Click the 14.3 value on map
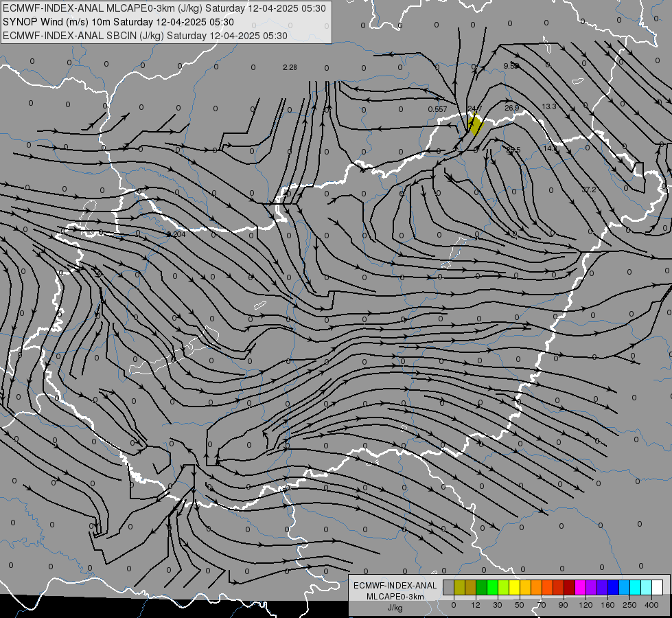 coord(551,148)
